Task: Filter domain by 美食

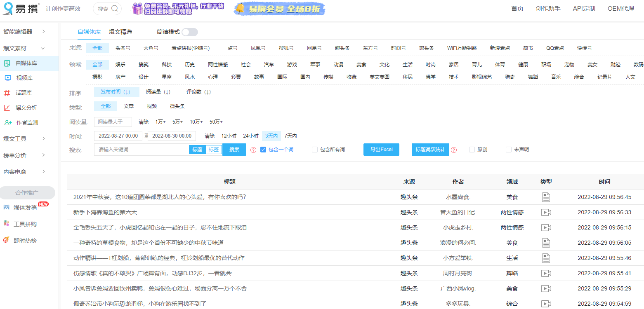Action: pyautogui.click(x=361, y=65)
